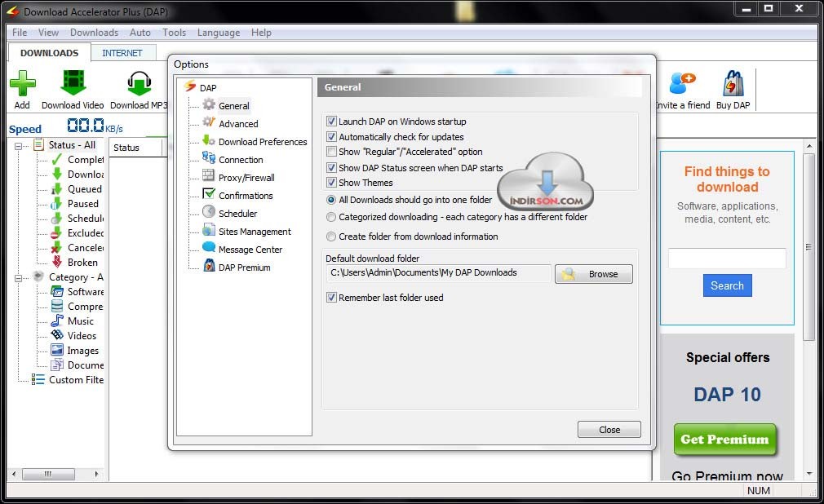Screen dimensions: 824x504
Task: Enable Show Regular/Accelerated option checkbox
Action: [x=331, y=152]
